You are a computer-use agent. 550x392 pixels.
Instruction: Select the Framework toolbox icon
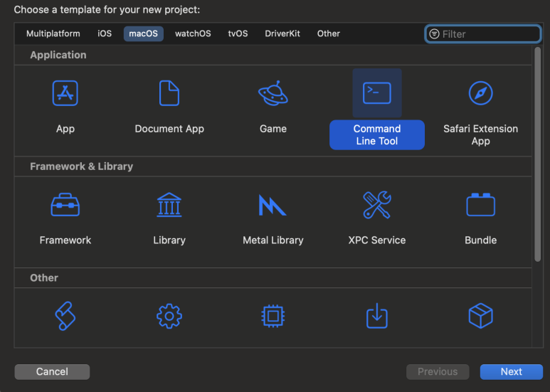[65, 205]
